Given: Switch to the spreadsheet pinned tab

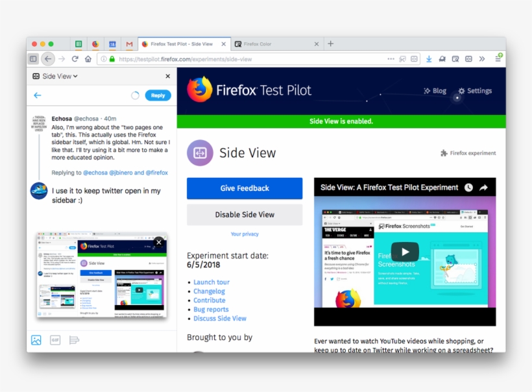Looking at the screenshot, I should (79, 43).
